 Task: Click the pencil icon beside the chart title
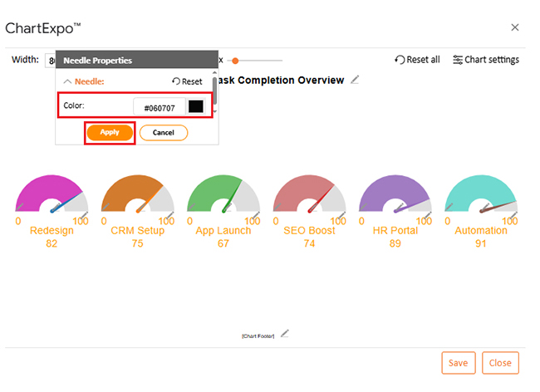[x=355, y=80]
